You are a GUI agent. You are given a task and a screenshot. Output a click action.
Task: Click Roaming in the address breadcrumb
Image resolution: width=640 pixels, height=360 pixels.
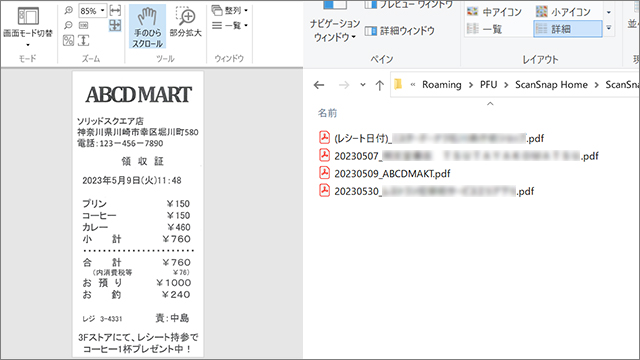tap(442, 84)
